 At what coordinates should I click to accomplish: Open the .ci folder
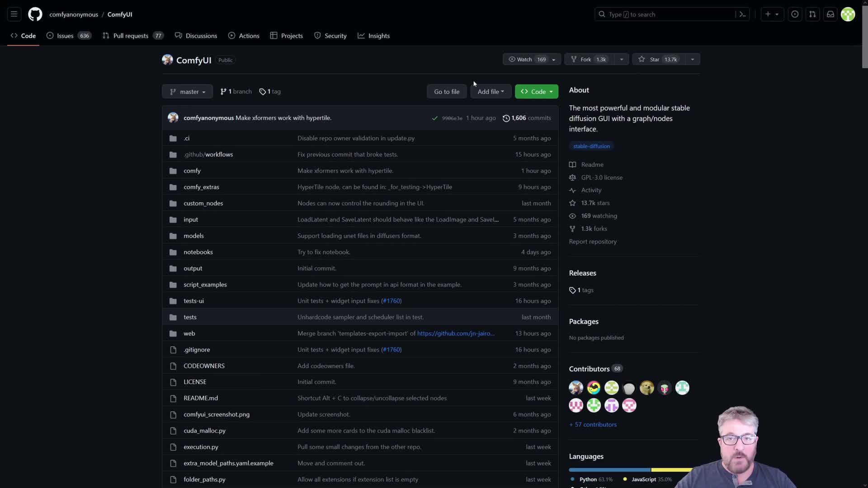(186, 138)
